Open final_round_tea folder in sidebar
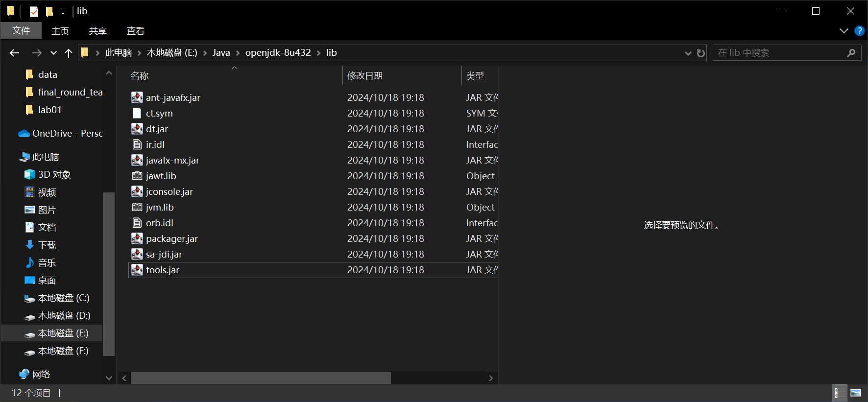The height and width of the screenshot is (402, 868). [x=64, y=92]
